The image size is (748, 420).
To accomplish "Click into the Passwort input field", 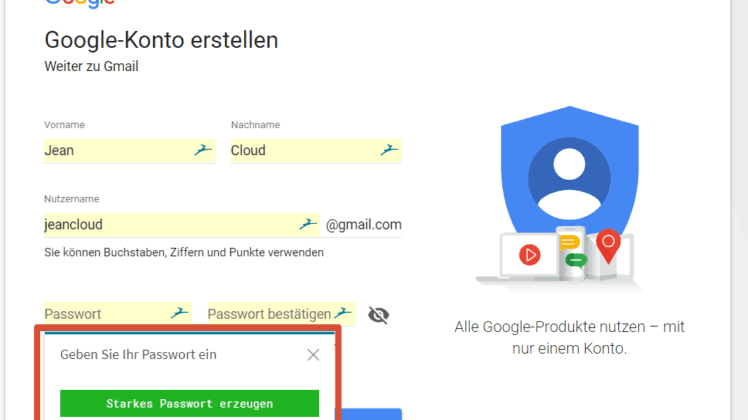I will pyautogui.click(x=118, y=314).
